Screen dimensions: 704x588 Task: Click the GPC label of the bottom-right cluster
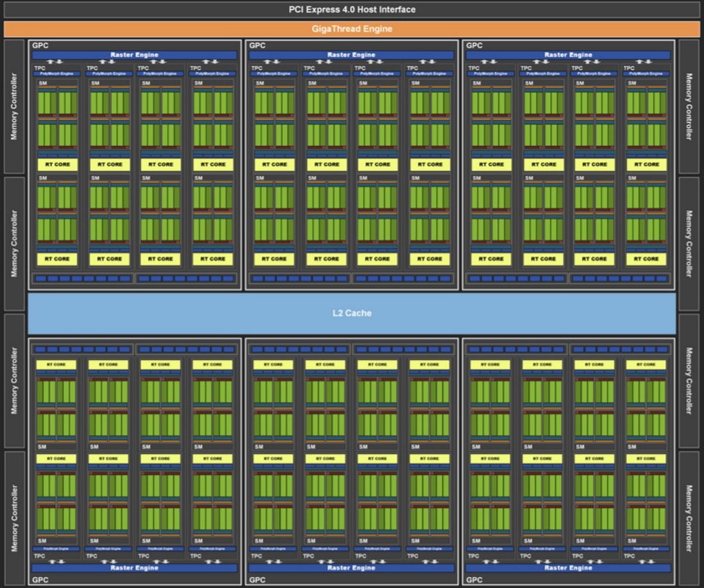[474, 579]
